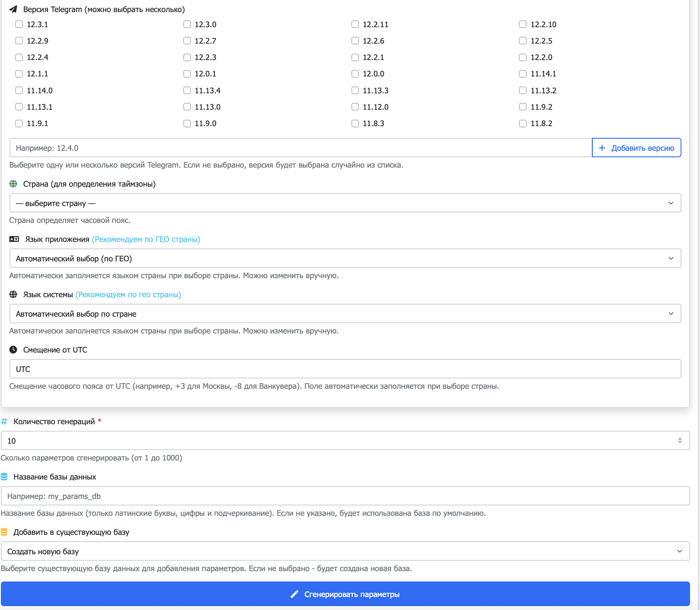Viewport: 700px width, 610px height.
Task: Tick the 11.13.3 version checkbox
Action: tap(355, 91)
